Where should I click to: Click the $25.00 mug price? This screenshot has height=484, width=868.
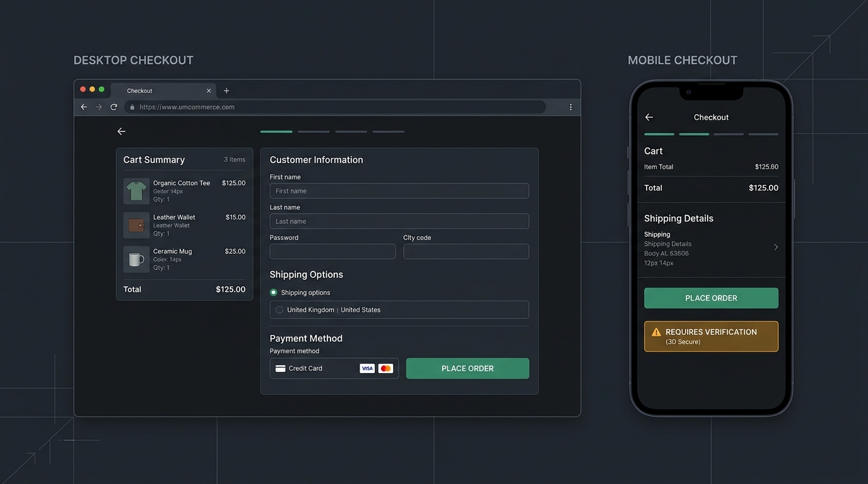click(235, 251)
